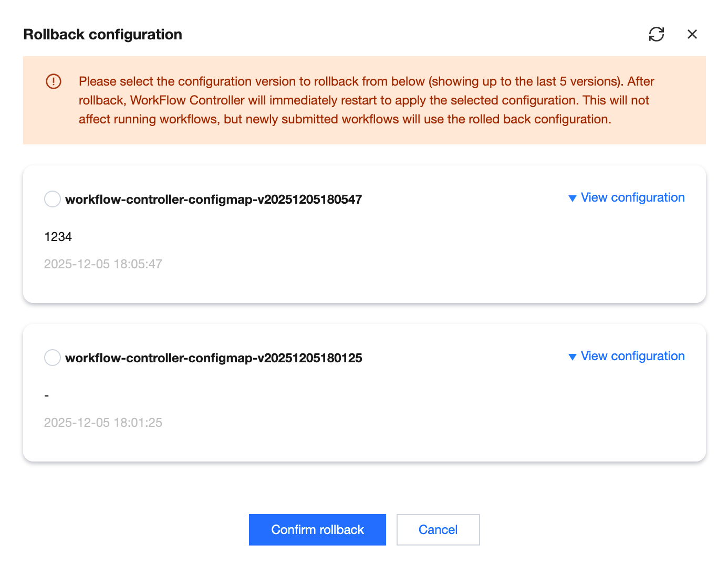
Task: Click the Cancel button
Action: [438, 529]
